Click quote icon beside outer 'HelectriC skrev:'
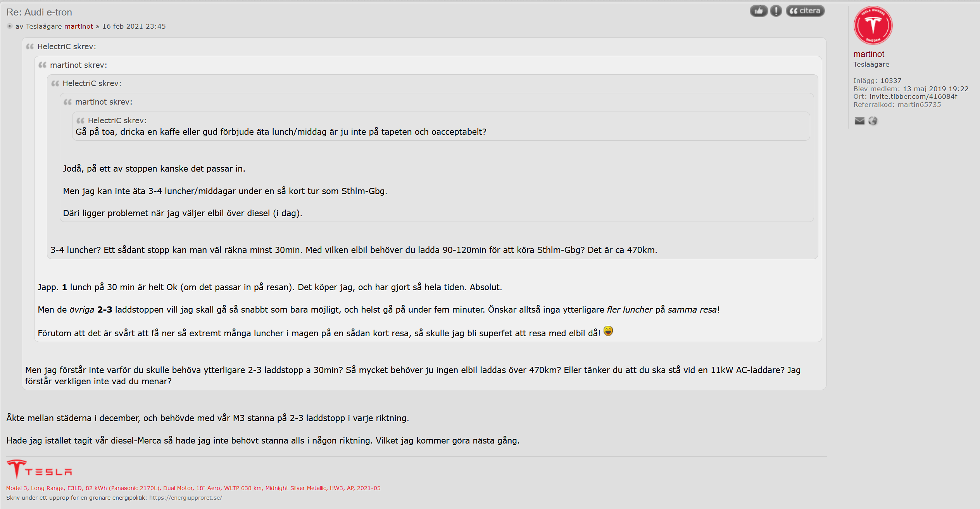The width and height of the screenshot is (980, 509). pos(30,46)
